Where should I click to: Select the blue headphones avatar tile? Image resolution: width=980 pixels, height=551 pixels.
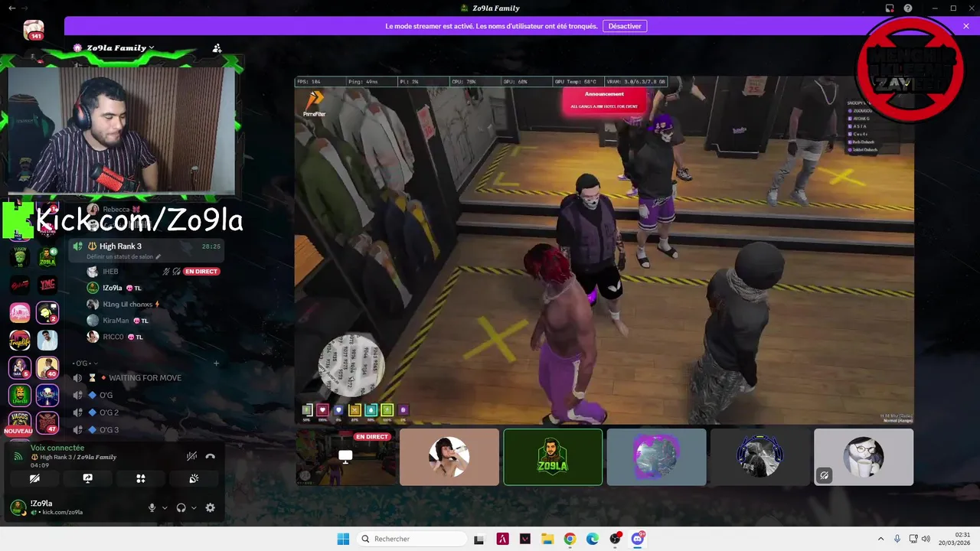point(759,457)
